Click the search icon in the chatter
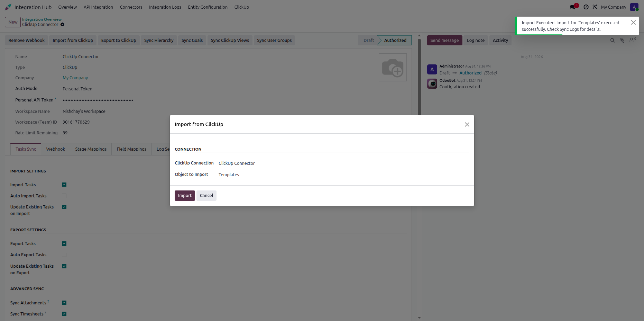Screen dimensions: 644x321 coord(613,41)
